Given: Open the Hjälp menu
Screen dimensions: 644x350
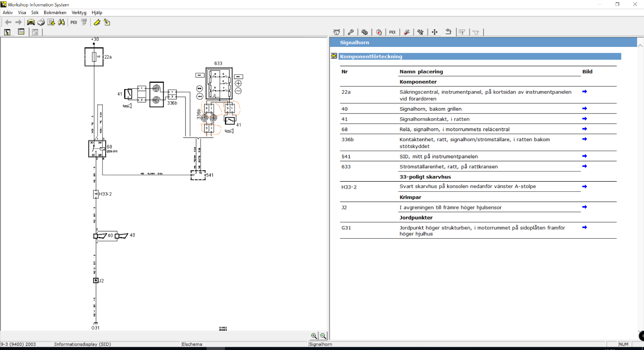Looking at the screenshot, I should coord(97,12).
